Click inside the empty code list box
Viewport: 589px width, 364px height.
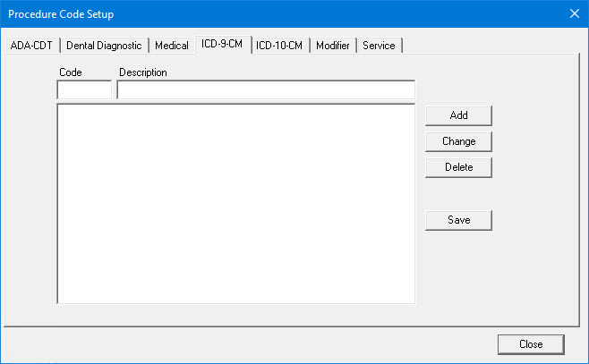click(x=235, y=204)
